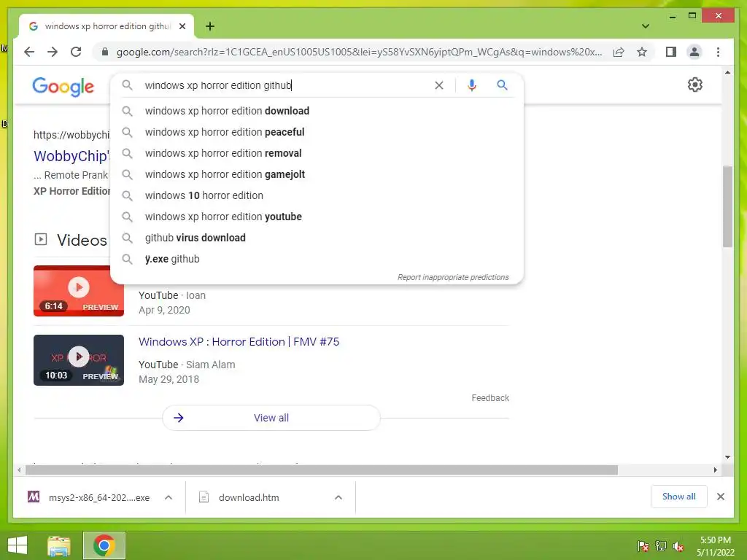
Task: Select 'windows xp horror edition removal' suggestion
Action: coord(317,153)
